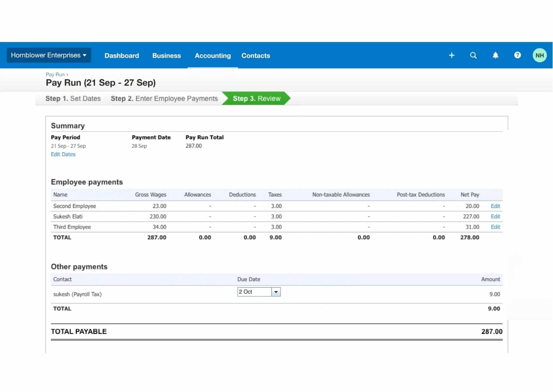Select the Step 3 Review step
Image resolution: width=553 pixels, height=392 pixels.
(x=256, y=99)
